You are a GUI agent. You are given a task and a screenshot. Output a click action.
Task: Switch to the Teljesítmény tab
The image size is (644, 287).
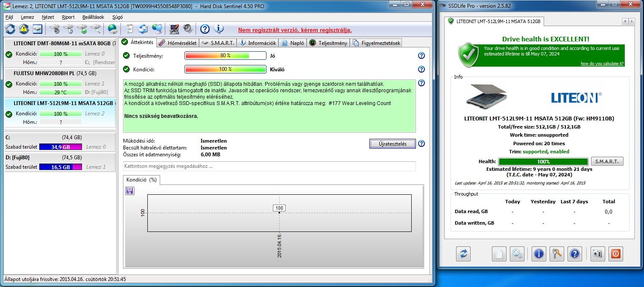coord(328,43)
